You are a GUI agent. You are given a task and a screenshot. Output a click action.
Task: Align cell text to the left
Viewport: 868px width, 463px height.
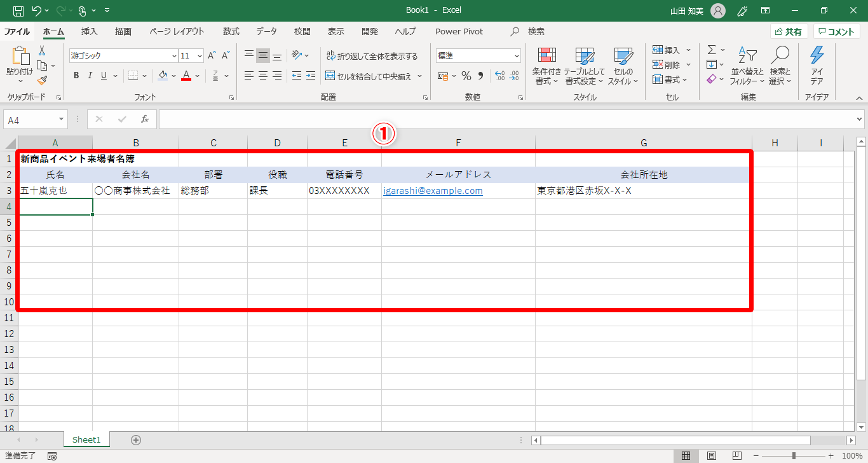click(x=249, y=76)
